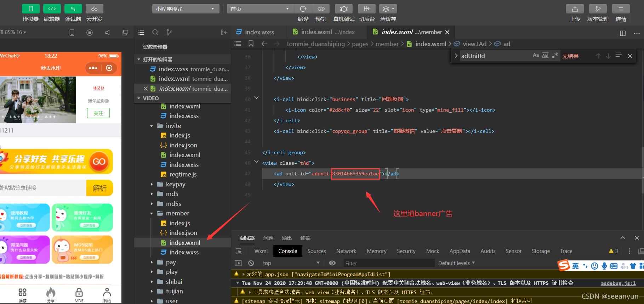
Task: Open member index.json file
Action: 183,233
